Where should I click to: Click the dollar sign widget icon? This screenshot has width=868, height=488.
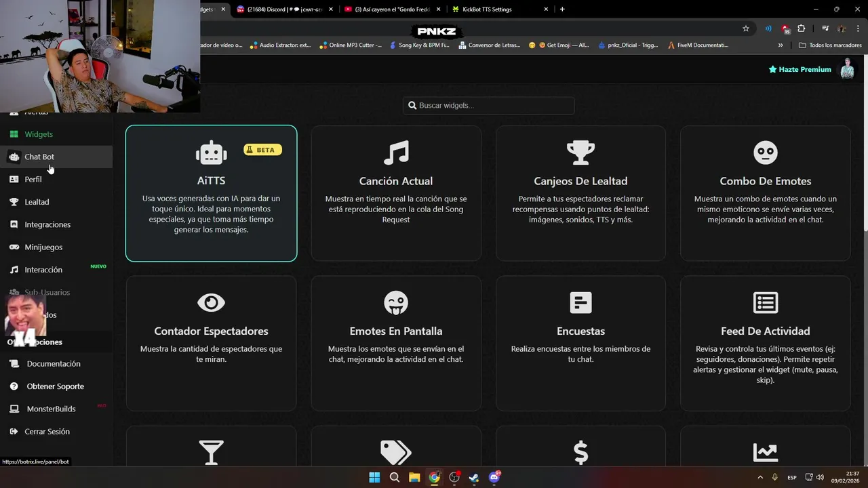click(x=580, y=452)
